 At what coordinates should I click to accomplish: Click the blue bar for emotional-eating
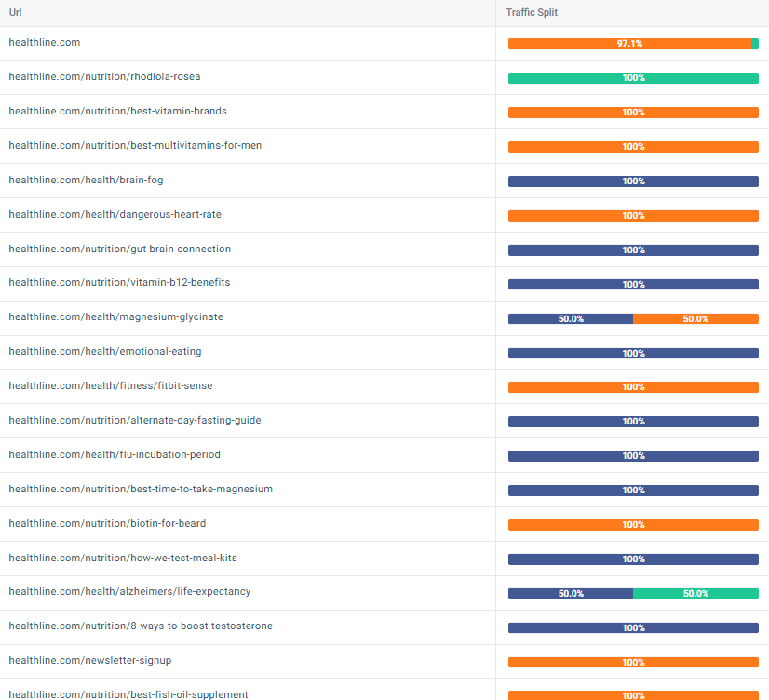tap(633, 353)
